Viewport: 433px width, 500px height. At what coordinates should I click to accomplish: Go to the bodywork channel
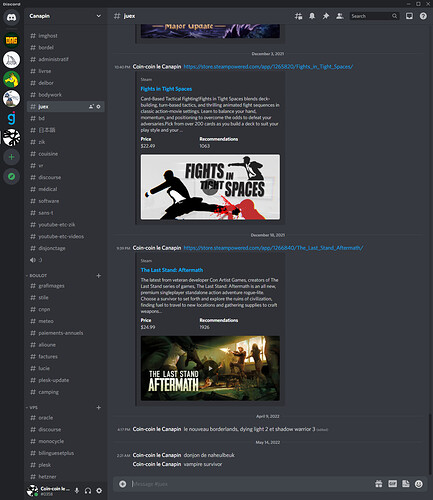pyautogui.click(x=65, y=95)
